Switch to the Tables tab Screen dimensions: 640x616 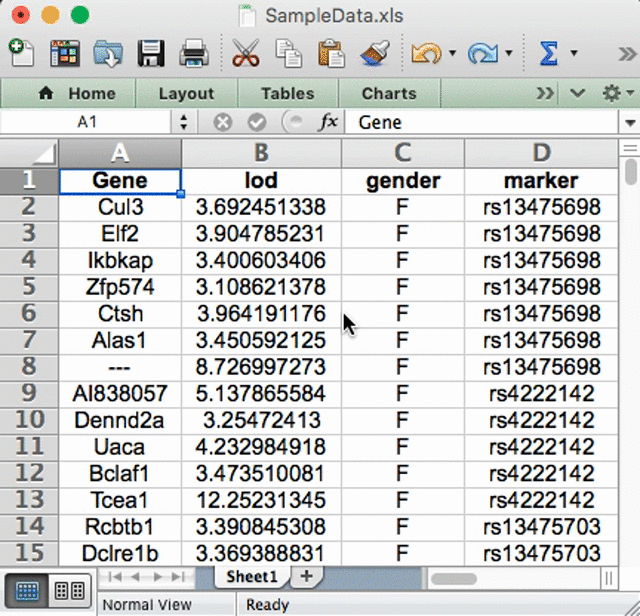click(x=288, y=93)
